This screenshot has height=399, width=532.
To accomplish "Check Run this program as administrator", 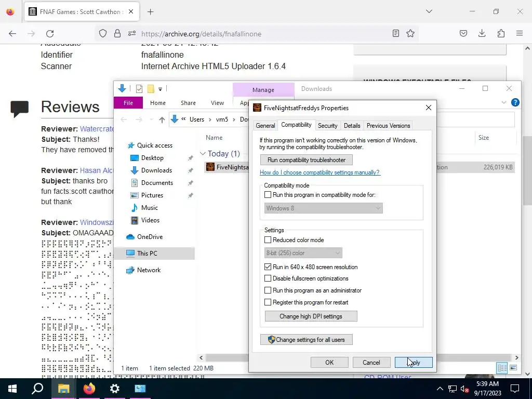I will click(268, 290).
